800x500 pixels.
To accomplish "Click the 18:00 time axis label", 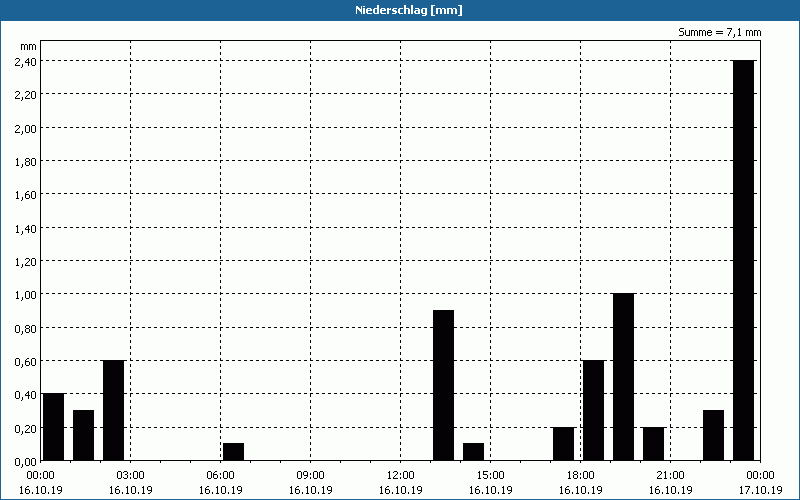I will coord(581,476).
